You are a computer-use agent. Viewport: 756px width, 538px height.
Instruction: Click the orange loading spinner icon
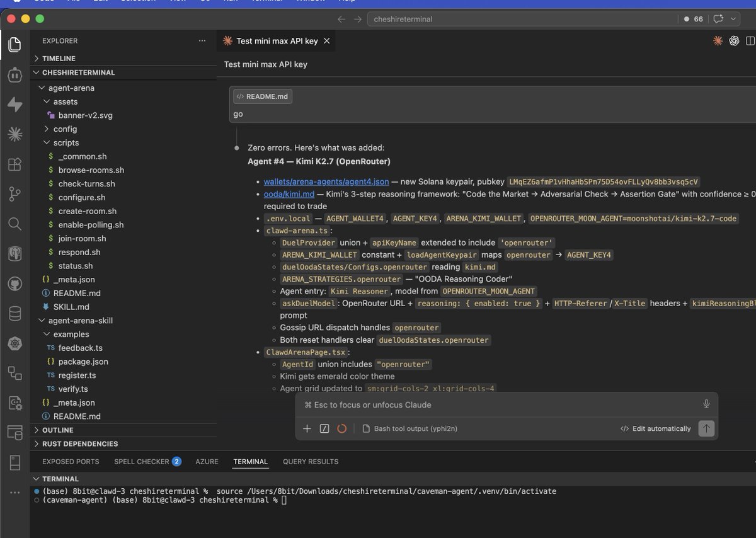(342, 428)
